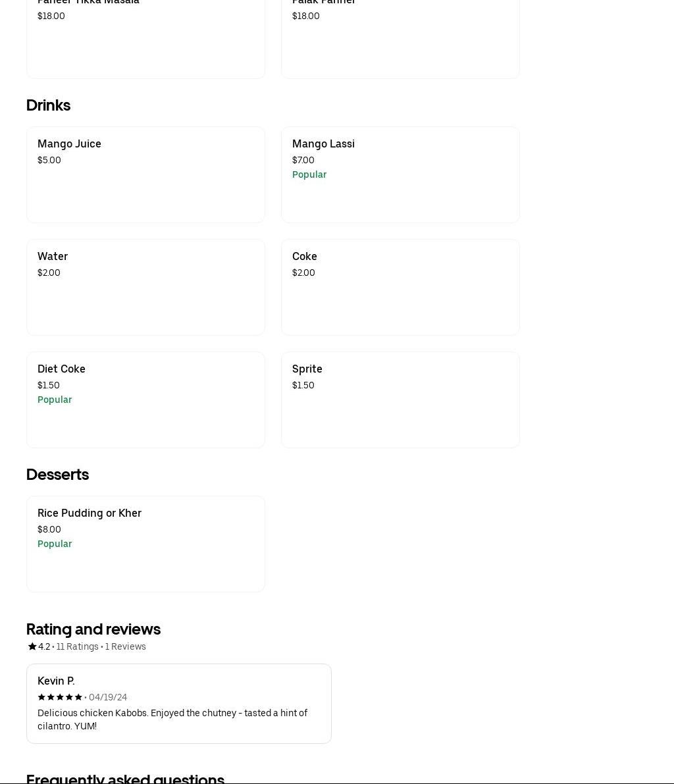
Task: Select the Sprite drink item
Action: [307, 369]
